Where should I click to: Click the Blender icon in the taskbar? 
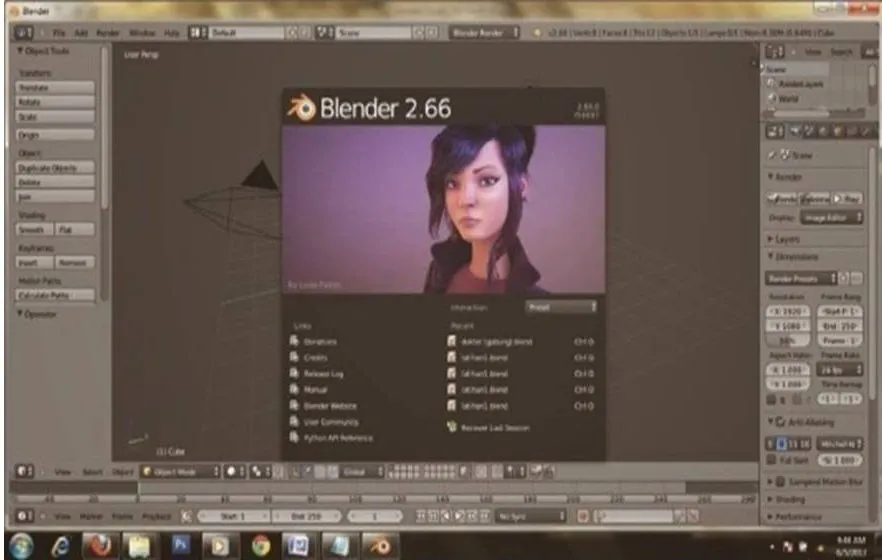coord(380,545)
